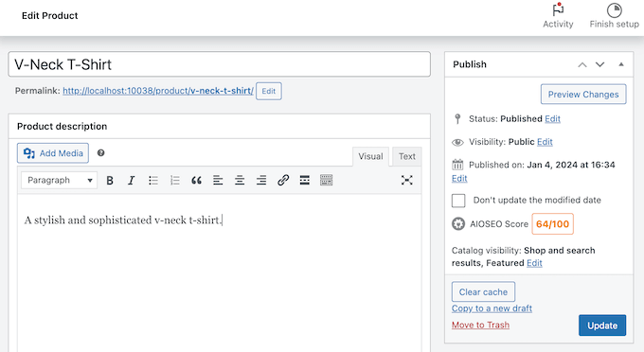Apply blockquote formatting
Image resolution: width=644 pixels, height=352 pixels.
(x=196, y=180)
